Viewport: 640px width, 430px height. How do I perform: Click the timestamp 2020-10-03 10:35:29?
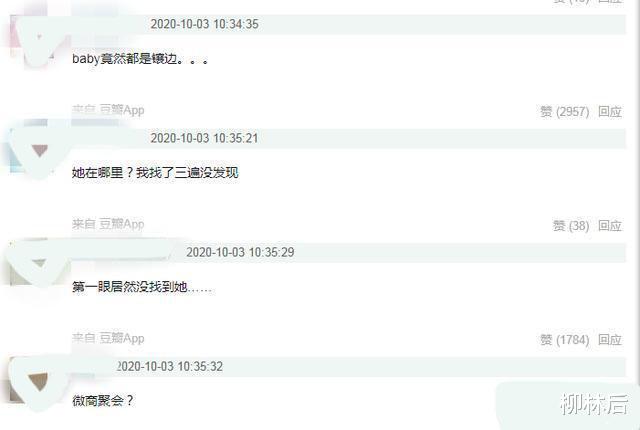point(240,252)
